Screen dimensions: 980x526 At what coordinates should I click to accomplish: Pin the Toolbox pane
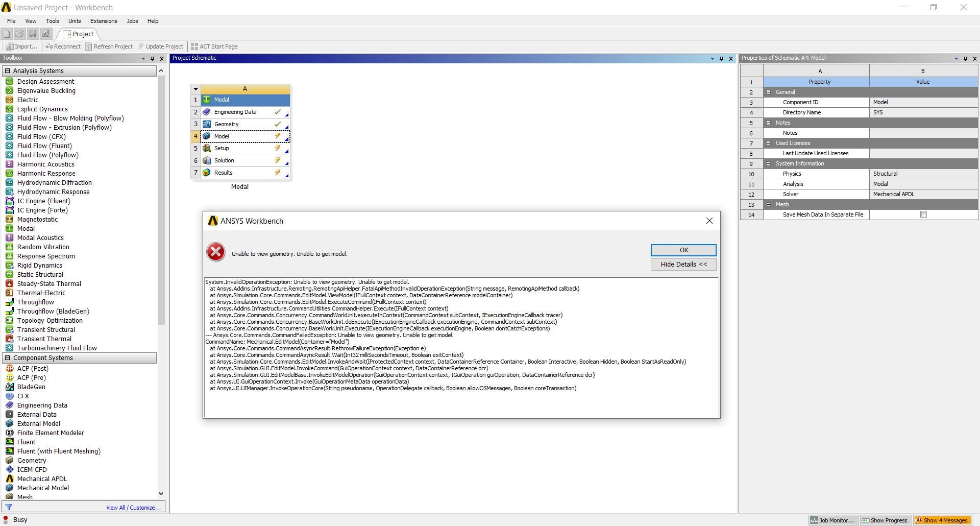coord(152,59)
